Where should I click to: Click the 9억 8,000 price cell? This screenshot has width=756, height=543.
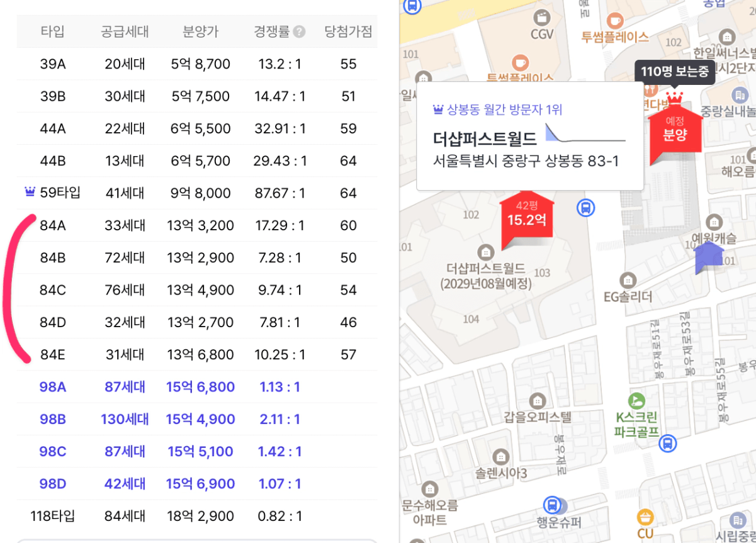point(200,193)
